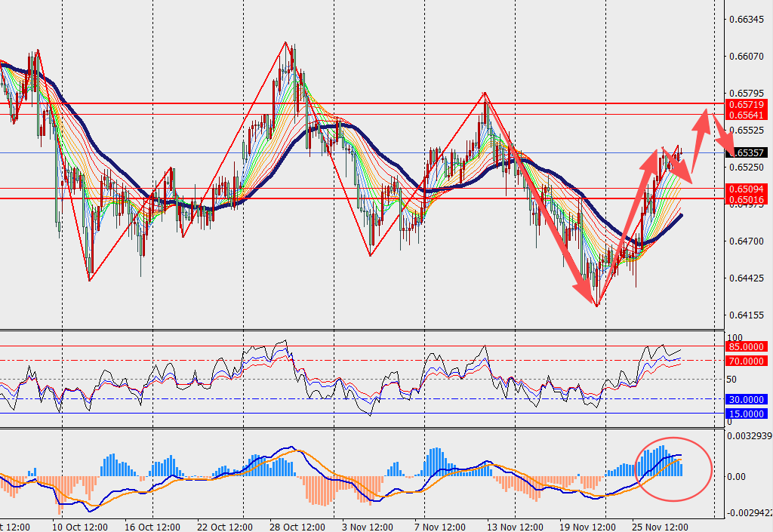Image resolution: width=773 pixels, height=532 pixels.
Task: Click the black 0.65357 current price label
Action: (x=746, y=152)
